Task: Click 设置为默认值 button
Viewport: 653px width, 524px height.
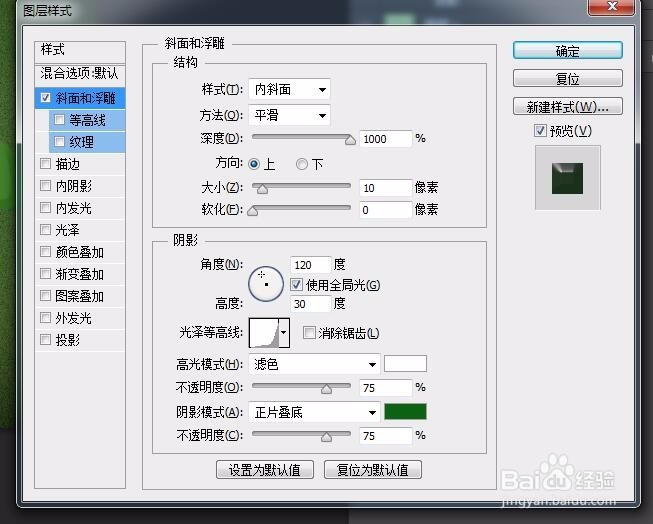Action: coord(264,469)
